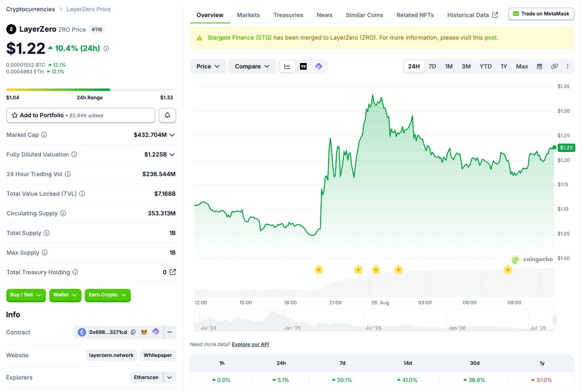Open the chart three-dot options menu
Viewport: 582px width, 392px height.
click(567, 66)
